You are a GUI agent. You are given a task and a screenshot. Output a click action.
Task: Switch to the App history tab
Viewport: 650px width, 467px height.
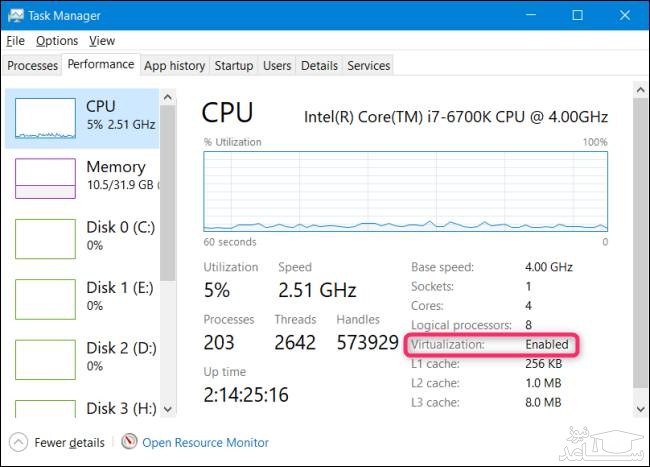point(174,66)
